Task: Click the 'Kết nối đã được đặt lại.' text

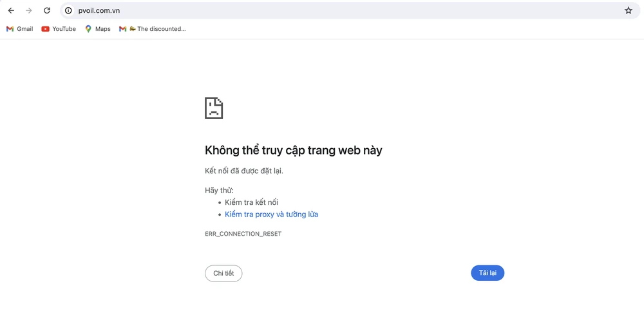Action: pyautogui.click(x=244, y=171)
